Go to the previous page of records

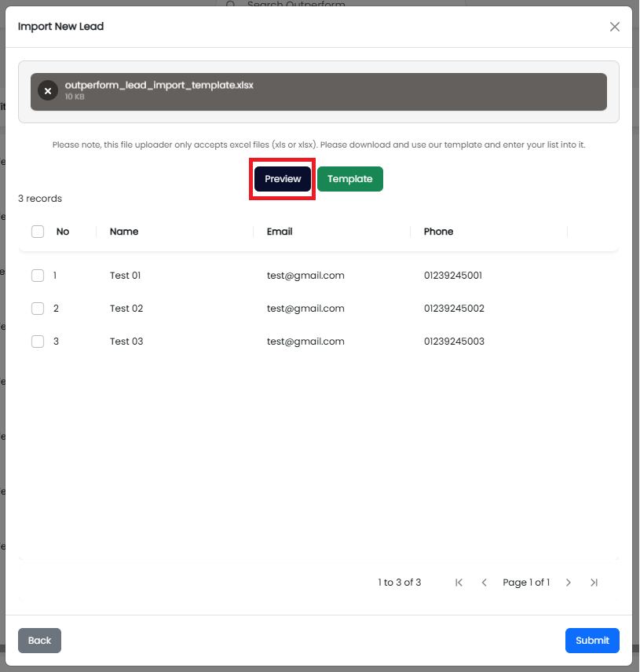pos(485,583)
